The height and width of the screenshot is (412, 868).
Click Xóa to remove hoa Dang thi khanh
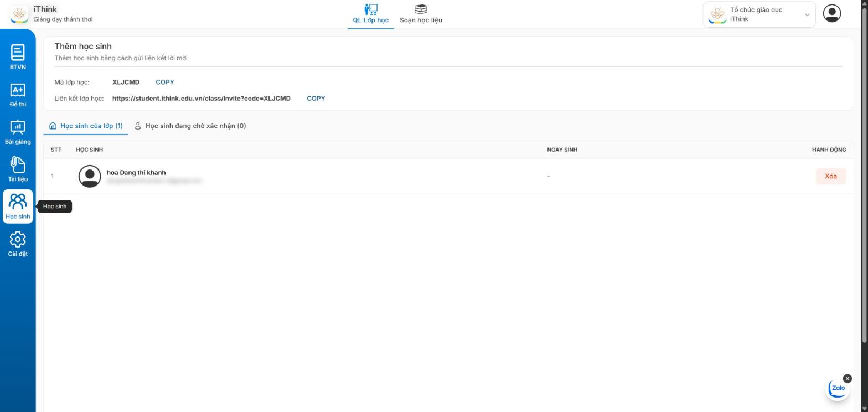(830, 176)
